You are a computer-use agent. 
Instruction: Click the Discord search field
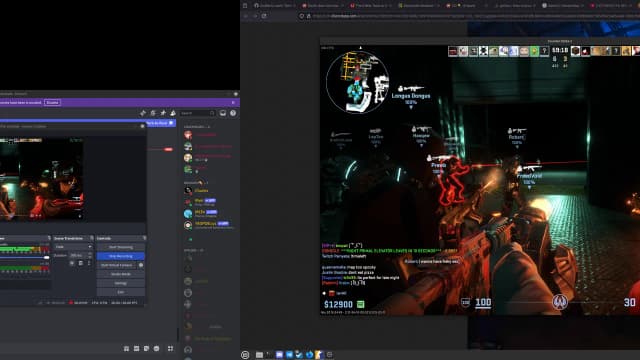tap(198, 113)
